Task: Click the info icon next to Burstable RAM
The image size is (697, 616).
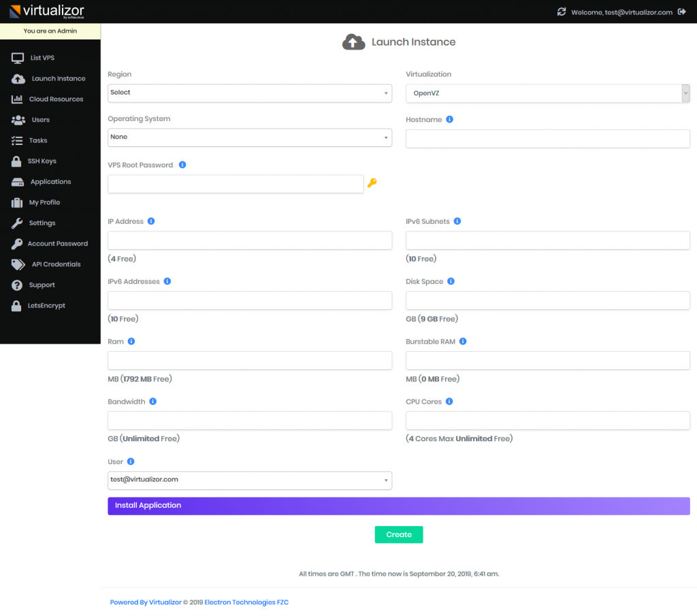Action: point(463,341)
